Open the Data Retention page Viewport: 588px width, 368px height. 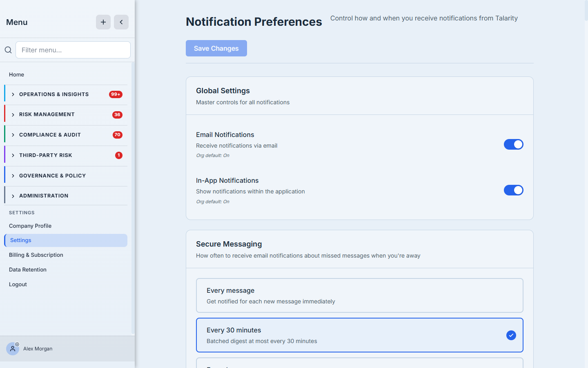pos(66,269)
